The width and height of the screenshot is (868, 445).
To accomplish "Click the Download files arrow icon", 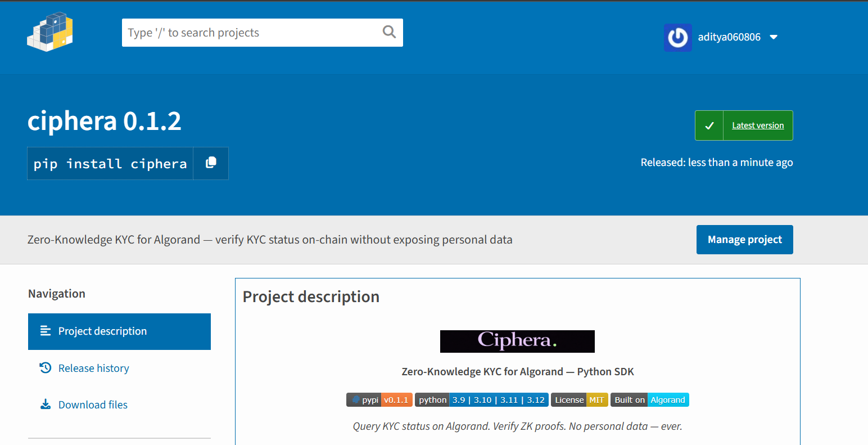I will [46, 404].
